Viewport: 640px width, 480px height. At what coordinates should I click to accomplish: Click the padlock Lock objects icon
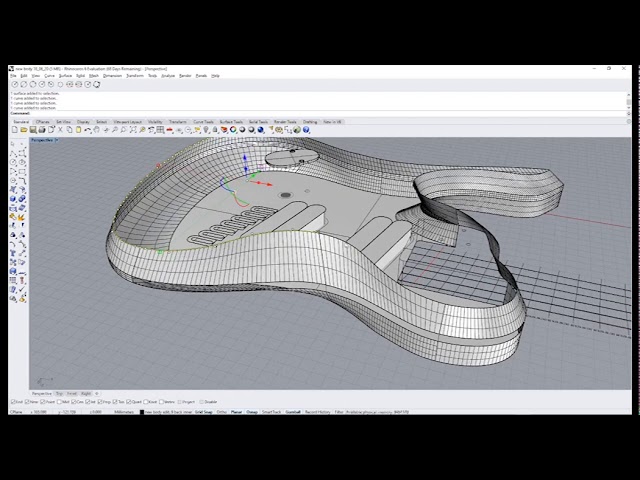point(215,130)
